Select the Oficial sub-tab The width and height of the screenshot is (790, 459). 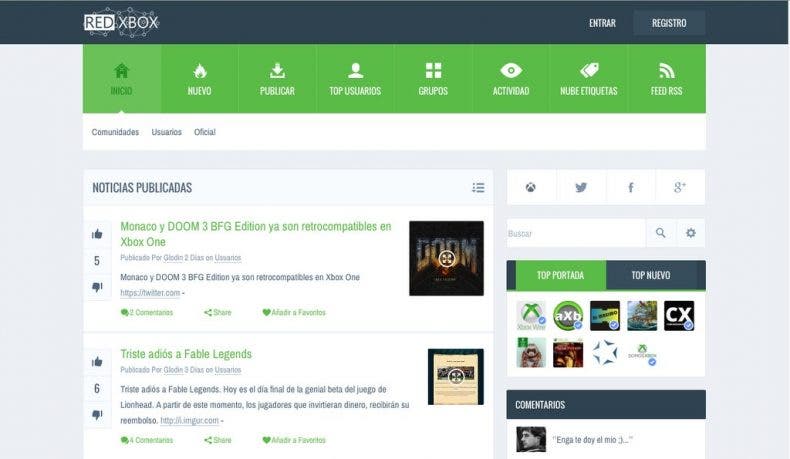(x=205, y=132)
